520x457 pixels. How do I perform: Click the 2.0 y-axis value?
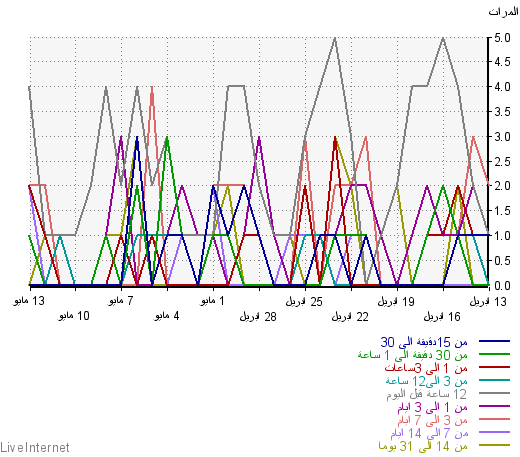502,186
